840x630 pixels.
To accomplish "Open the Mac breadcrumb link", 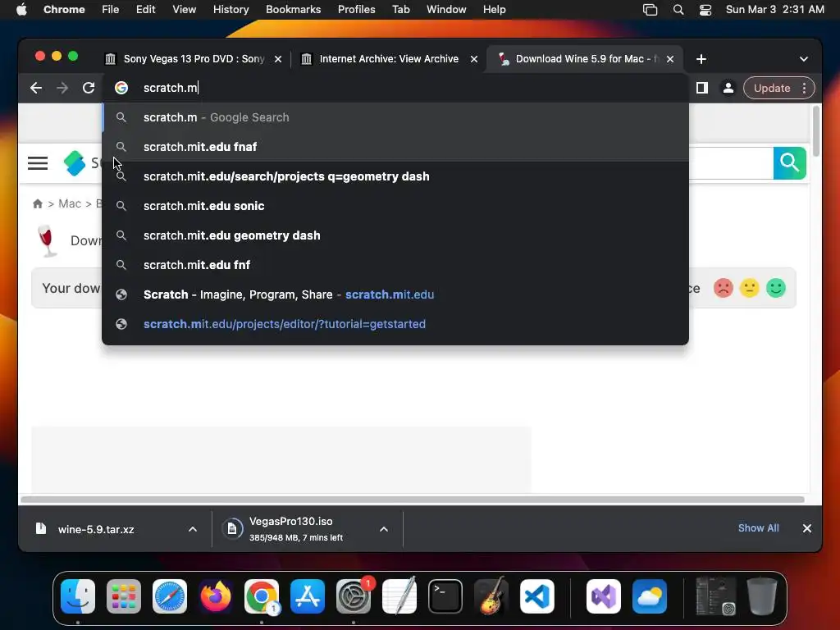I will pyautogui.click(x=70, y=203).
